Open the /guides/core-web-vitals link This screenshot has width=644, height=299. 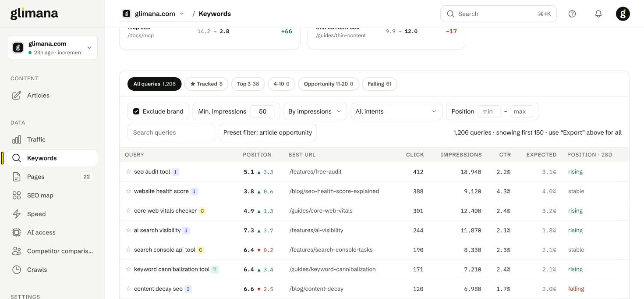[x=321, y=211]
